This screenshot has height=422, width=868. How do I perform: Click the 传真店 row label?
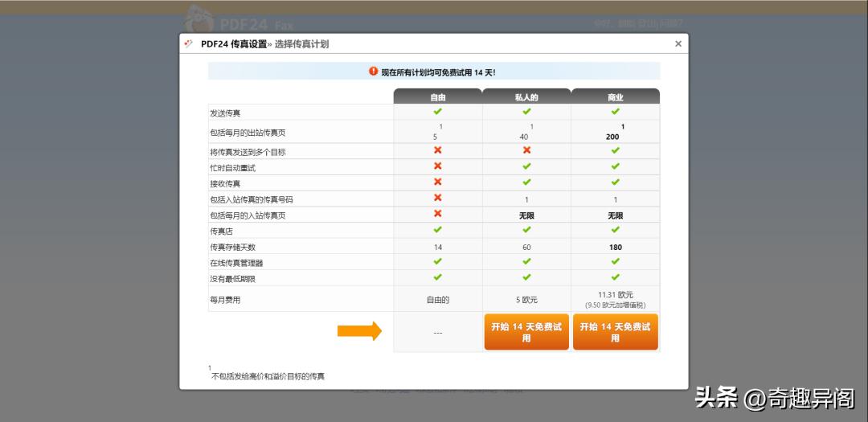point(222,231)
